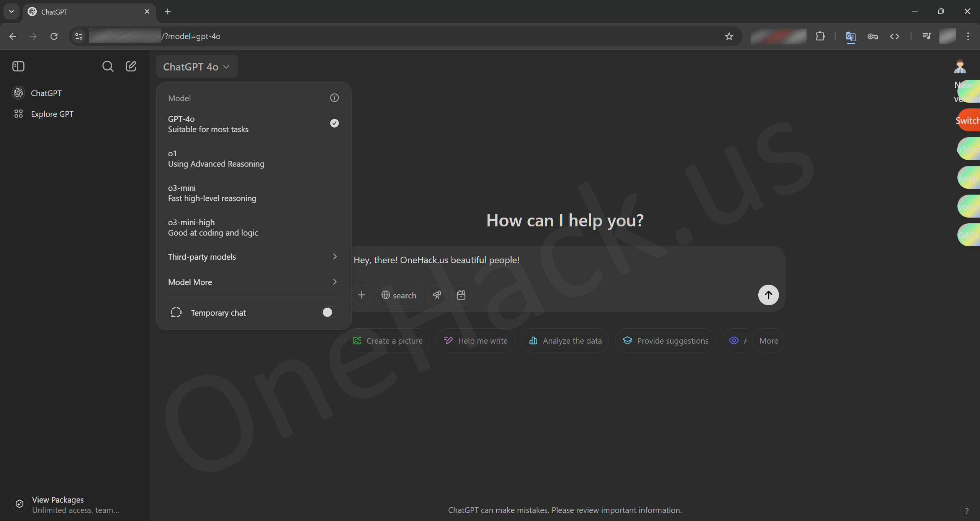The width and height of the screenshot is (980, 521).
Task: Open Explore GPT in sidebar
Action: tap(52, 114)
